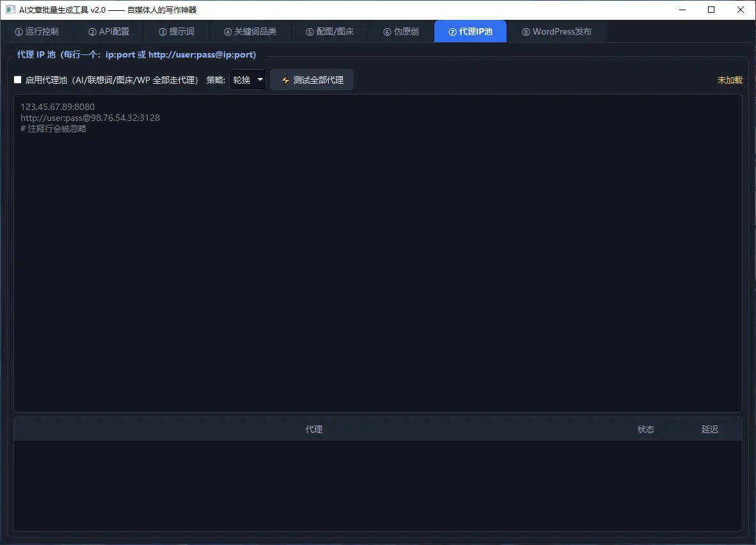Switch to the ⑥ 伪原创 tab
The image size is (756, 545).
(x=401, y=31)
